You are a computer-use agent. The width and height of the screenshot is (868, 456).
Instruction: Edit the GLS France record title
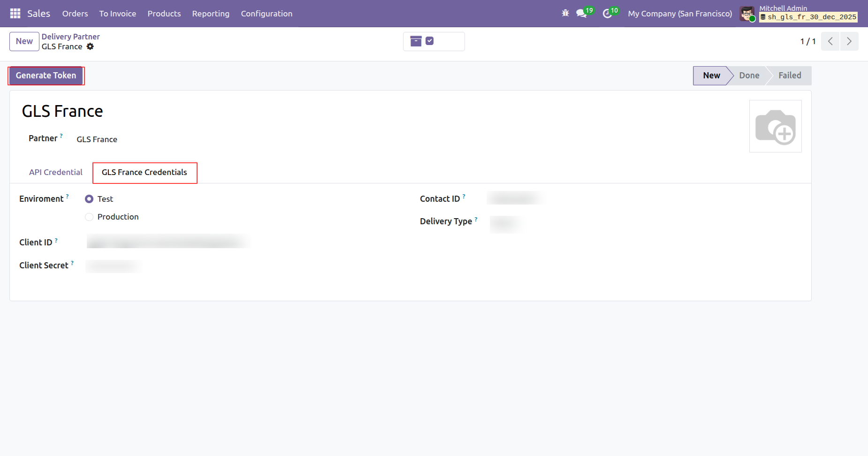(x=62, y=111)
